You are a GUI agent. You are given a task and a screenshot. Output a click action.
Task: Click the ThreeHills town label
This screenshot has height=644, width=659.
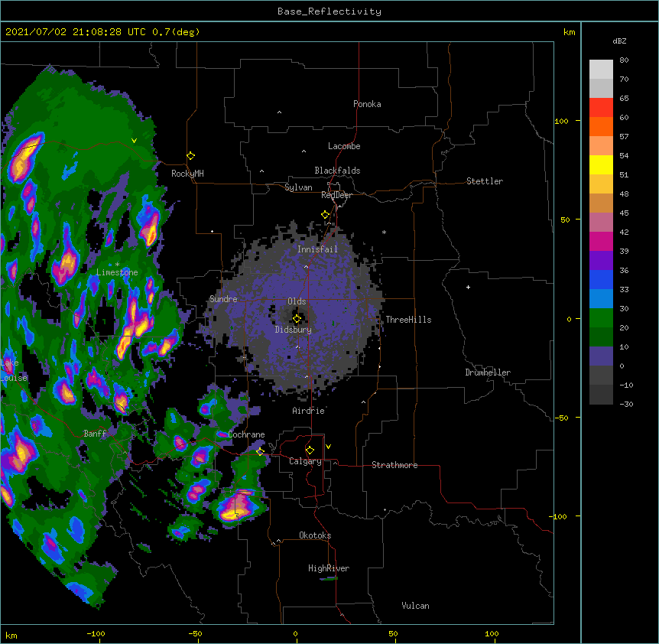(x=408, y=320)
